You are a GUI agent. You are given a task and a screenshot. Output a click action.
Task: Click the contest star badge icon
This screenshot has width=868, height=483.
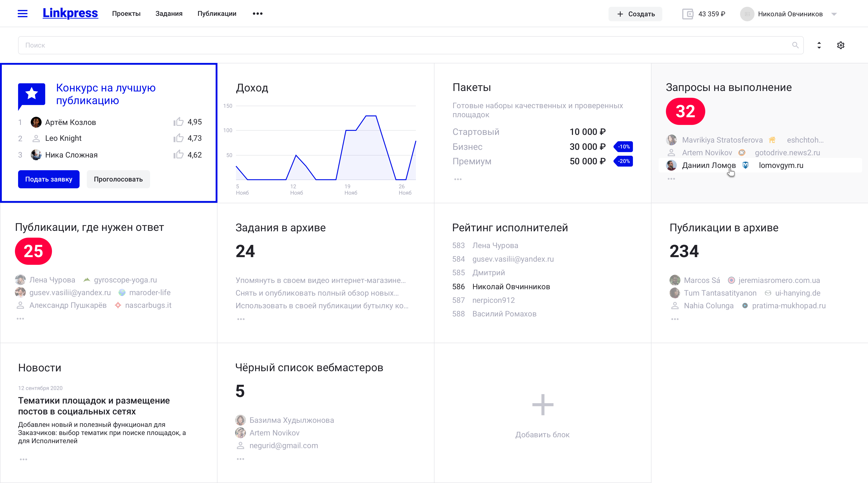31,94
